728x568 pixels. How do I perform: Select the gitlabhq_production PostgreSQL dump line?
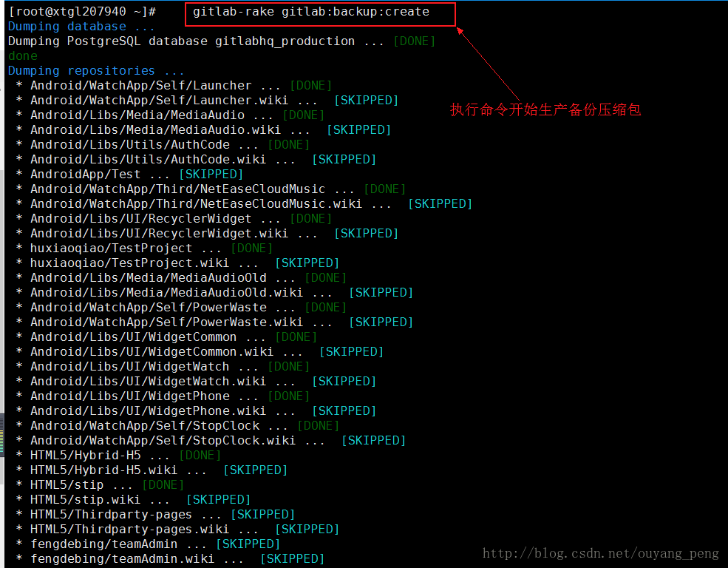[222, 41]
